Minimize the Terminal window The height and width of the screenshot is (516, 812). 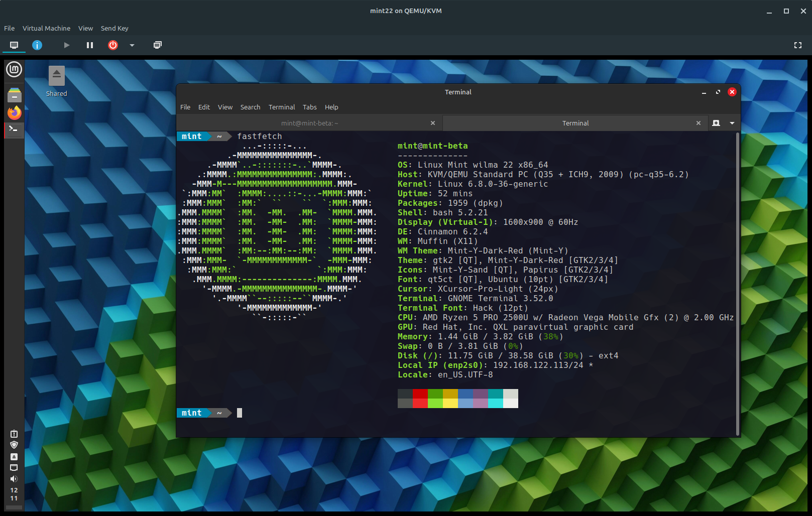coord(704,92)
